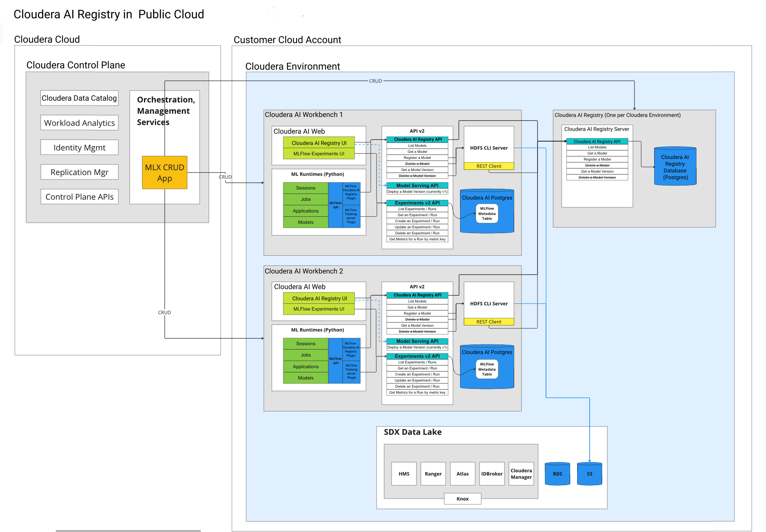Click the orange MLX CRUD App box
Screen dimensions: 766x532
click(x=165, y=173)
